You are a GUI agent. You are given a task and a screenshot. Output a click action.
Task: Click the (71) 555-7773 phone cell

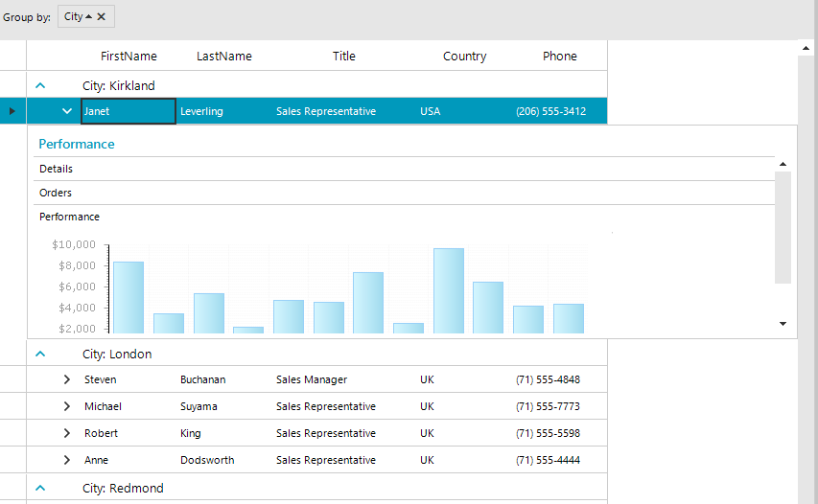[560, 406]
